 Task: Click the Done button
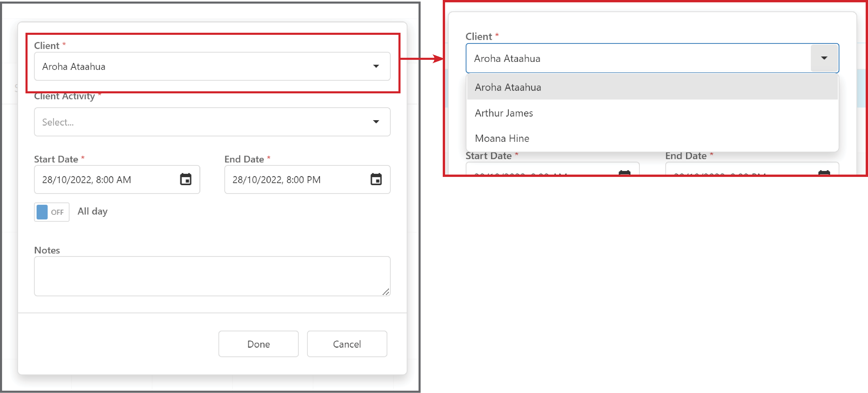tap(258, 344)
